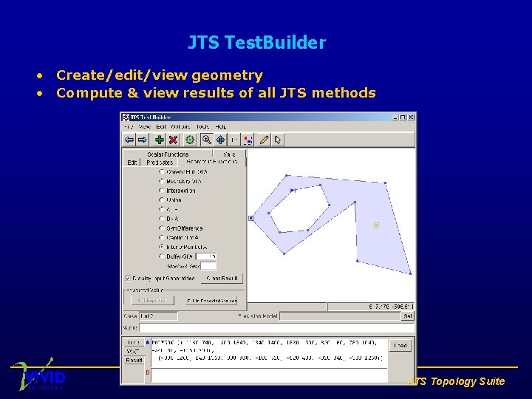
Task: Click the red and blue squares toolbar icon
Action: point(248,140)
